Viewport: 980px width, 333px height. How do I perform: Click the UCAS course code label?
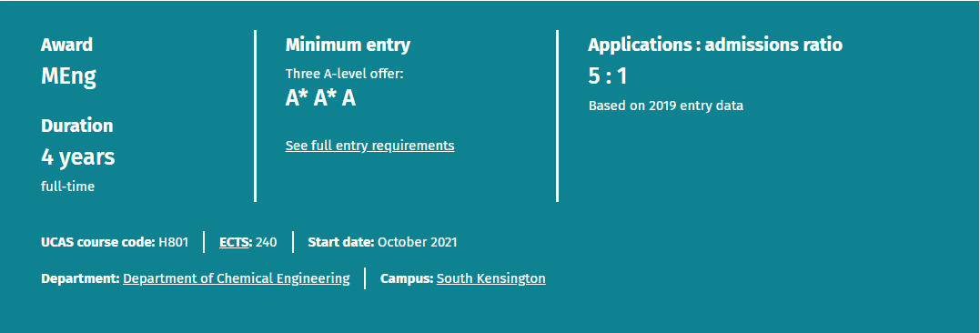pyautogui.click(x=98, y=242)
